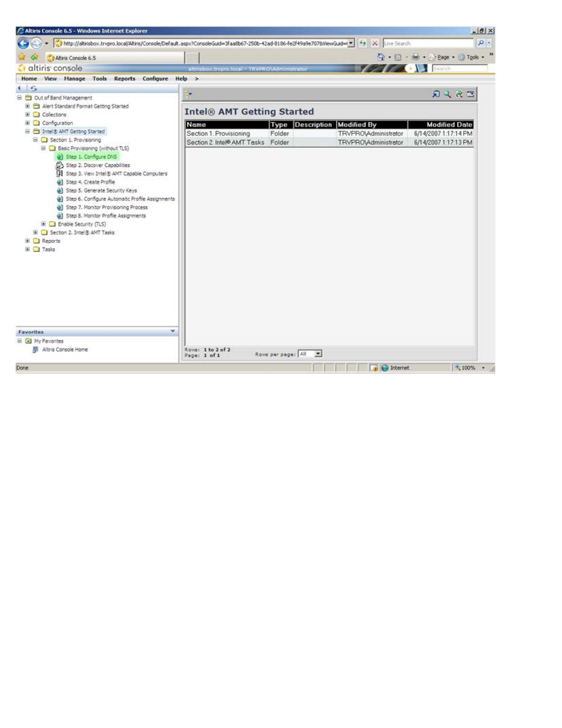562x728 pixels.
Task: Go back with the browser Back arrow
Action: (23, 43)
